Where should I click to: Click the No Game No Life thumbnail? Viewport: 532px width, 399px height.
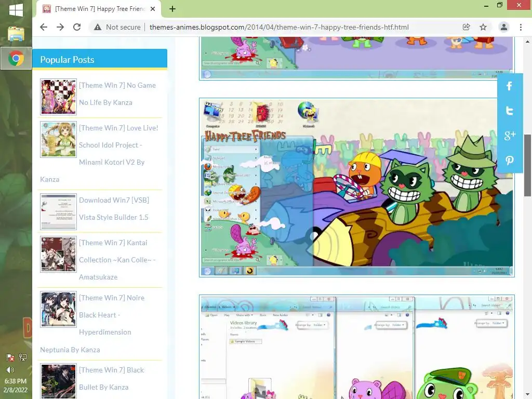(x=58, y=97)
